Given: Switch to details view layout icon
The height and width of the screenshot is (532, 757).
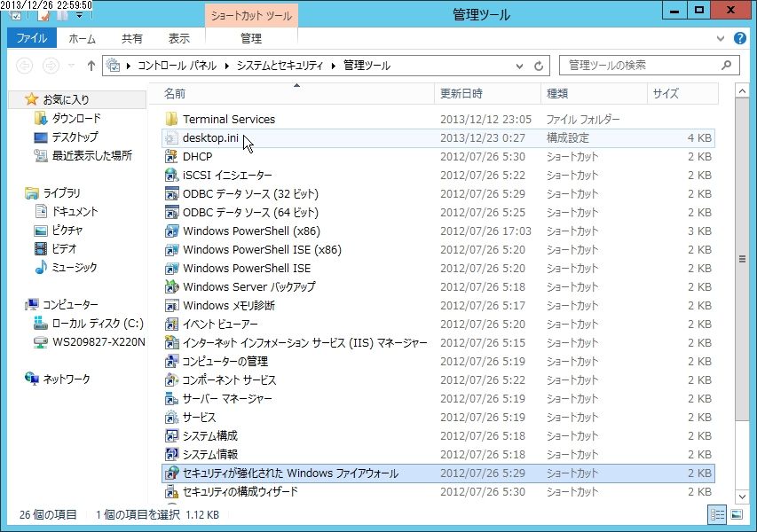Looking at the screenshot, I should (717, 514).
